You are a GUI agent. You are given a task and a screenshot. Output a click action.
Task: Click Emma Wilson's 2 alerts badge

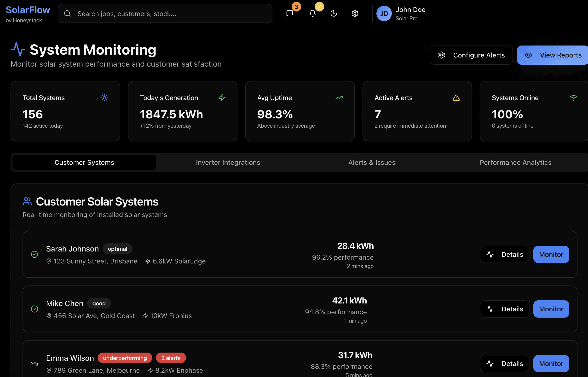(x=171, y=358)
